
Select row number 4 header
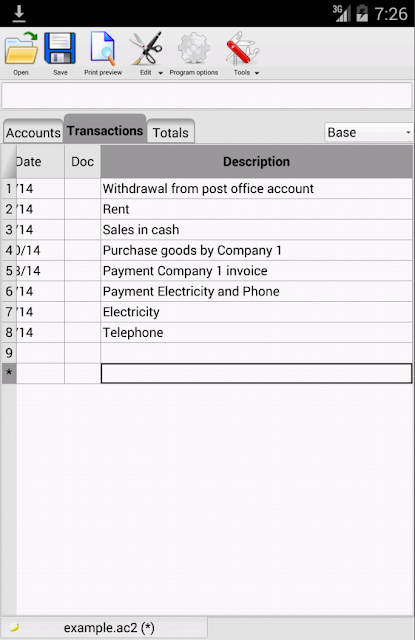click(9, 250)
